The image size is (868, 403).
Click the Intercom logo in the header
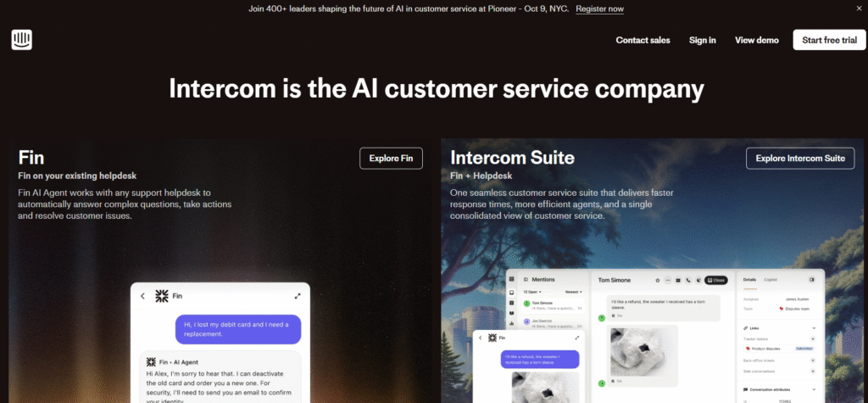tap(21, 40)
